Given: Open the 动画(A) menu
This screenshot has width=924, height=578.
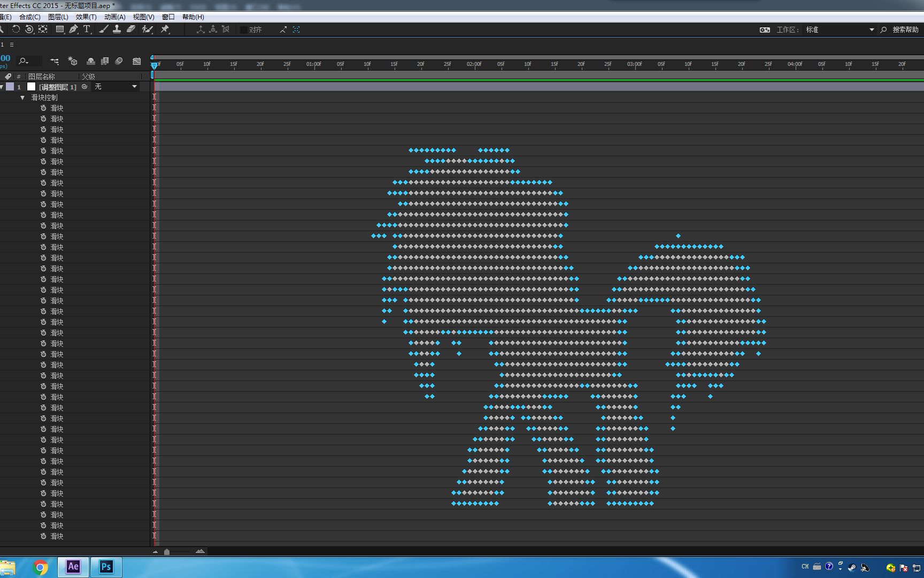Looking at the screenshot, I should [x=114, y=17].
